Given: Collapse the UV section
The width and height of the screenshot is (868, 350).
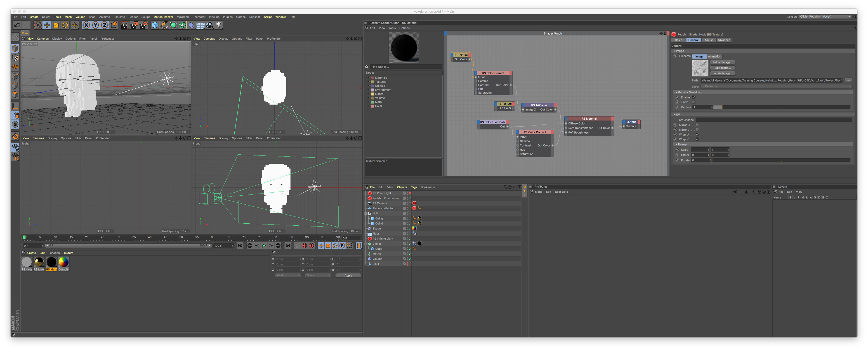Looking at the screenshot, I should [x=675, y=114].
